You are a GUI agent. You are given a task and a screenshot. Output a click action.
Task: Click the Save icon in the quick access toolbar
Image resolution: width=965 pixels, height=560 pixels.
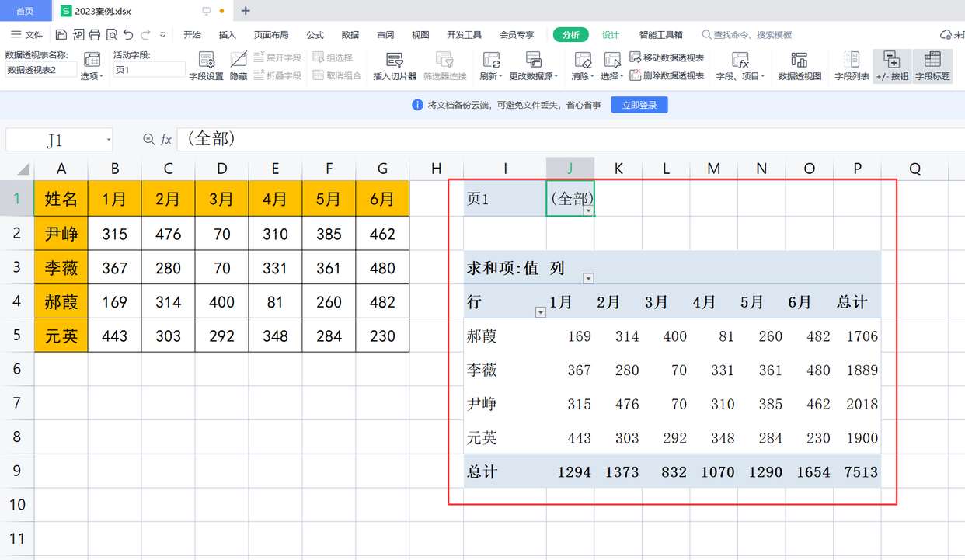(61, 34)
